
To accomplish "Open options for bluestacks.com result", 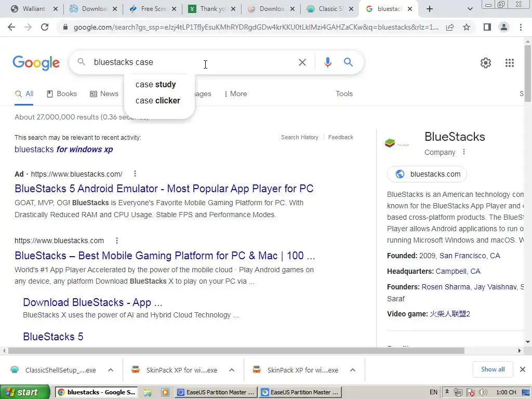I will point(117,241).
